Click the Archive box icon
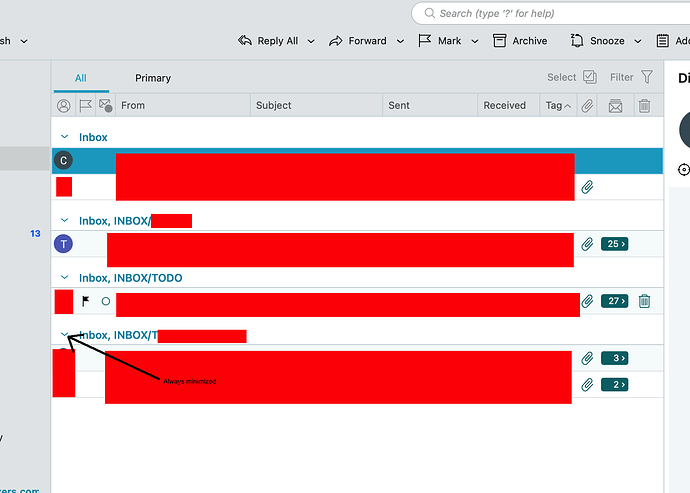690x493 pixels. click(500, 41)
